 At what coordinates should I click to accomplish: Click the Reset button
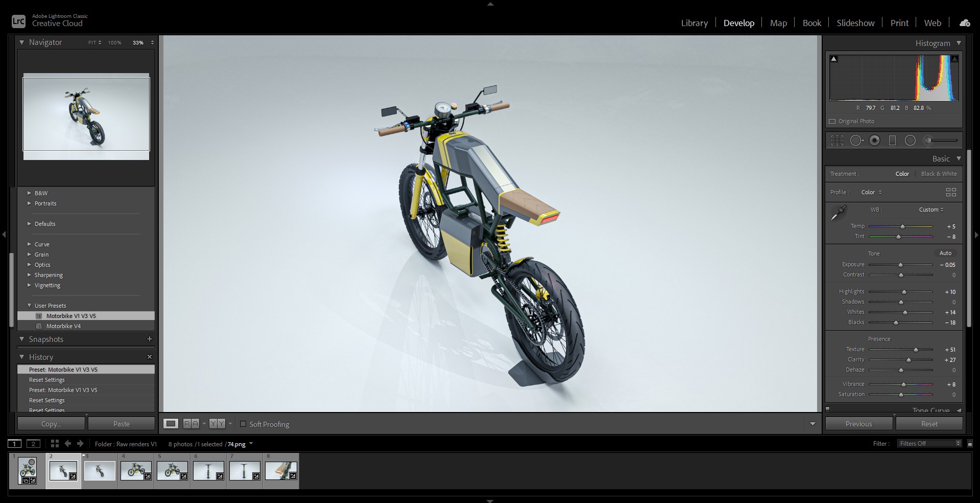coord(929,424)
